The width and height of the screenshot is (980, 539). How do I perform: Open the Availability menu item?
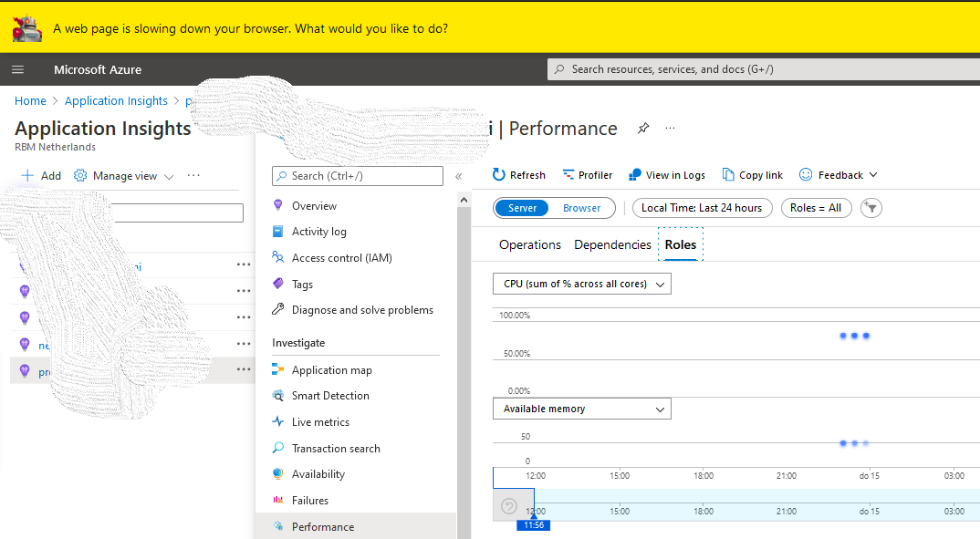pos(318,474)
